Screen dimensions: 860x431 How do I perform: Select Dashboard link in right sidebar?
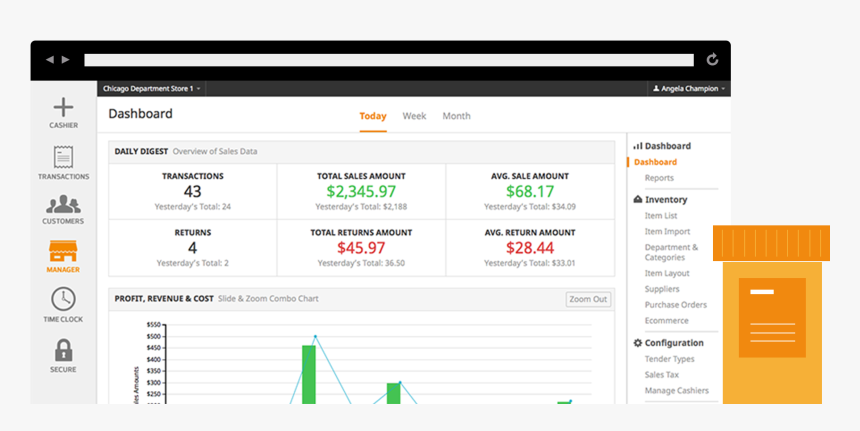[655, 162]
